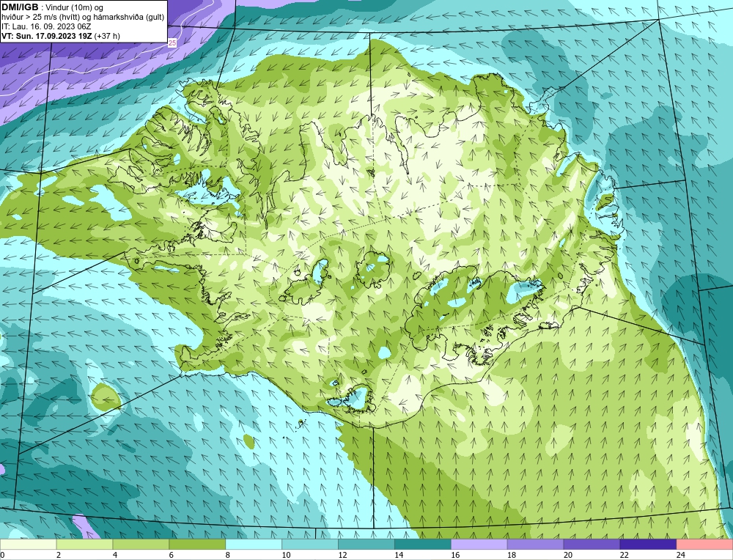733x560 pixels.
Task: Click the 25 contour label on map
Action: click(172, 43)
